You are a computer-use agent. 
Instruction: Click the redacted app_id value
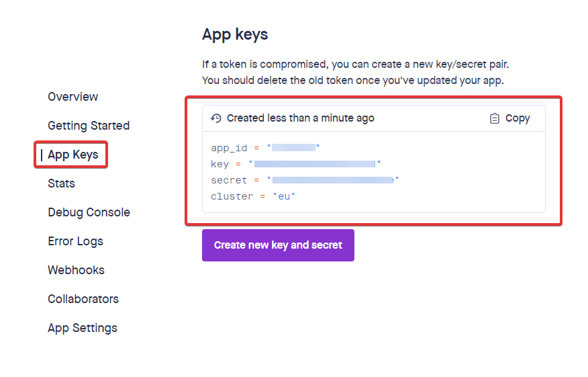coord(293,148)
